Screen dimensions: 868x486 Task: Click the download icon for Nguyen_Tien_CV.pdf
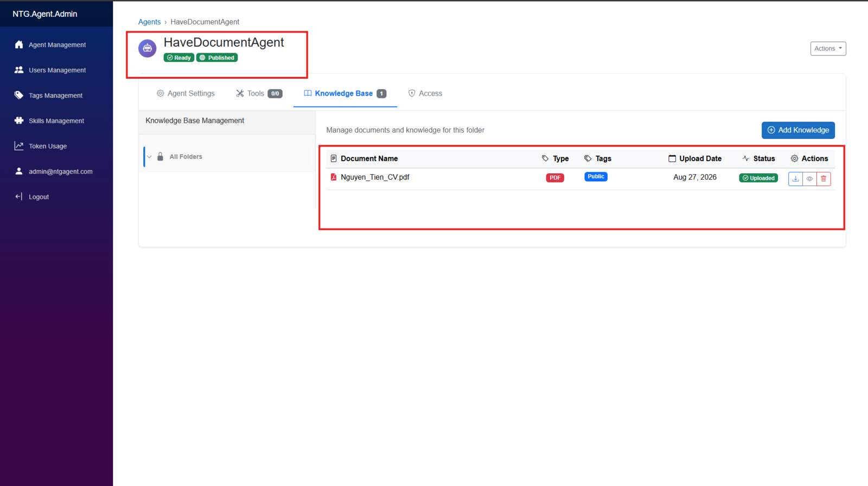(795, 179)
